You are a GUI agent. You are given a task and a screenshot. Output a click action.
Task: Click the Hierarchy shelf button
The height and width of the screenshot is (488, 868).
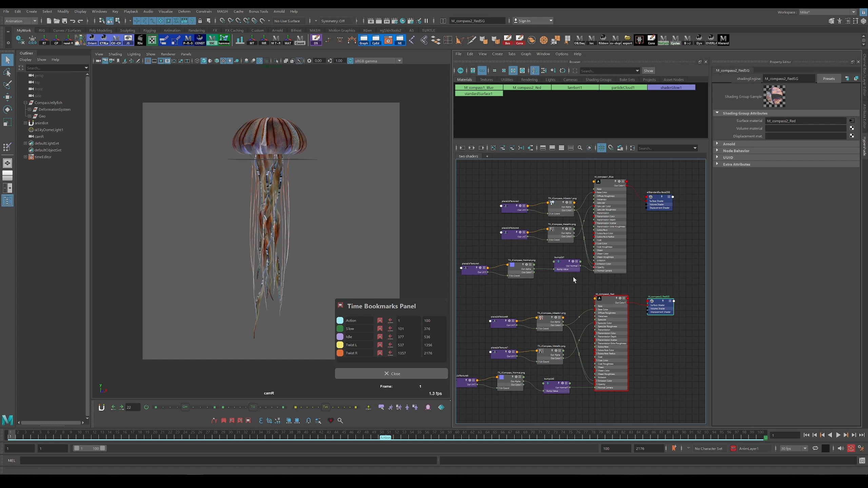(x=723, y=40)
